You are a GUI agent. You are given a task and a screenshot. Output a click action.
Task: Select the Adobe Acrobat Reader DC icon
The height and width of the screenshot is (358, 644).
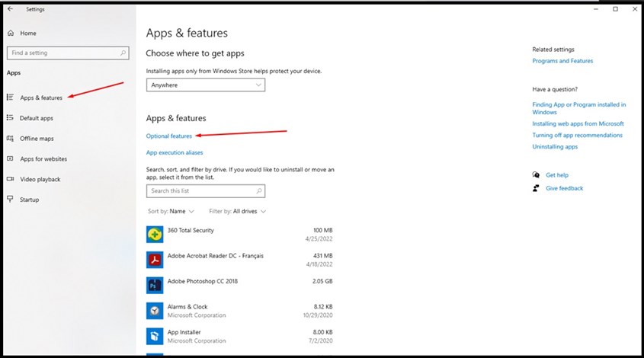click(x=155, y=260)
